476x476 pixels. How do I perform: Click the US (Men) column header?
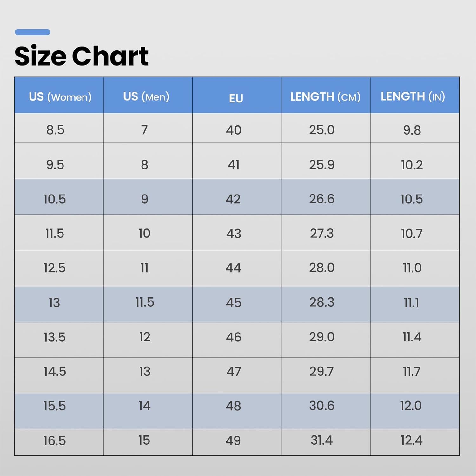(x=148, y=95)
